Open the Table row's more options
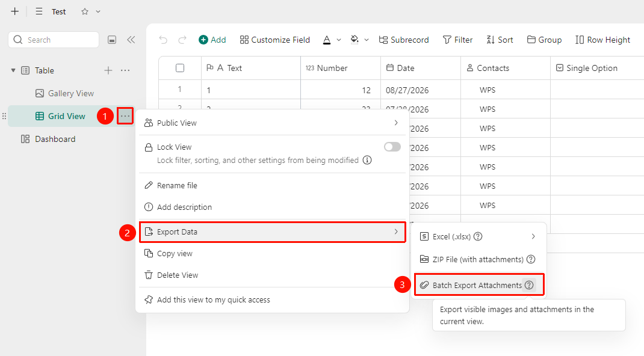This screenshot has height=356, width=644. click(125, 70)
